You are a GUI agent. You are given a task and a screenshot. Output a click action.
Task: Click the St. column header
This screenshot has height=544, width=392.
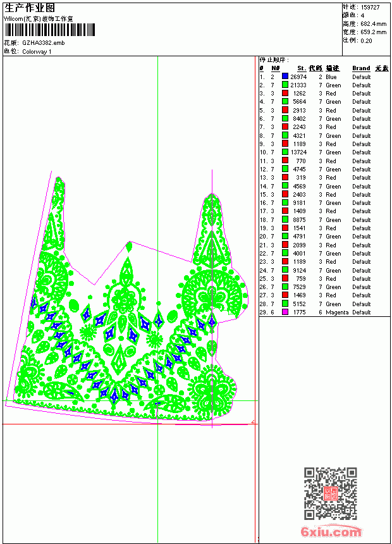pos(302,68)
